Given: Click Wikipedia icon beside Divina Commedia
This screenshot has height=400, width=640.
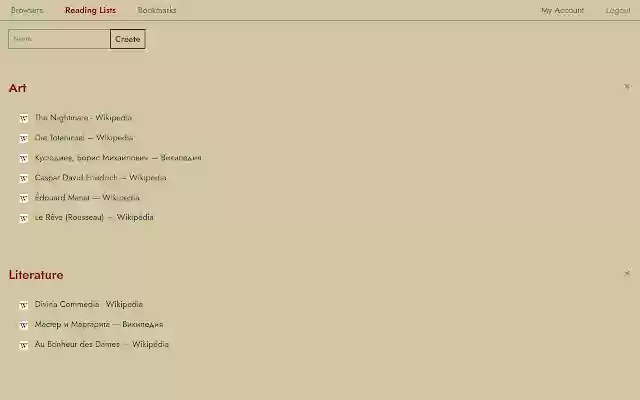Looking at the screenshot, I should click(x=24, y=305).
